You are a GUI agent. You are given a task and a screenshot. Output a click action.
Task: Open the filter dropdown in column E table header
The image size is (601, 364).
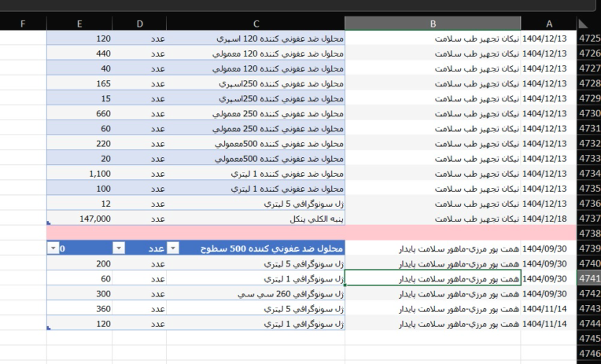pyautogui.click(x=53, y=248)
